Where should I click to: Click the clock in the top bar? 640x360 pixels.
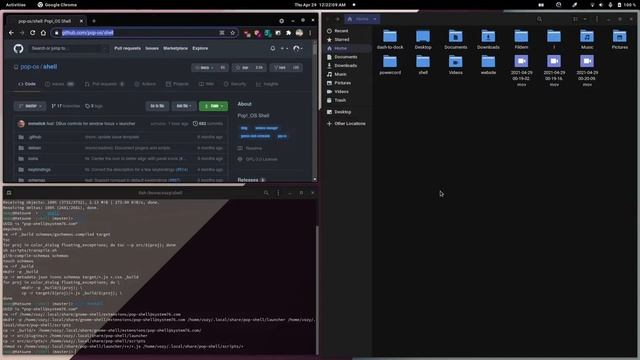pos(320,5)
